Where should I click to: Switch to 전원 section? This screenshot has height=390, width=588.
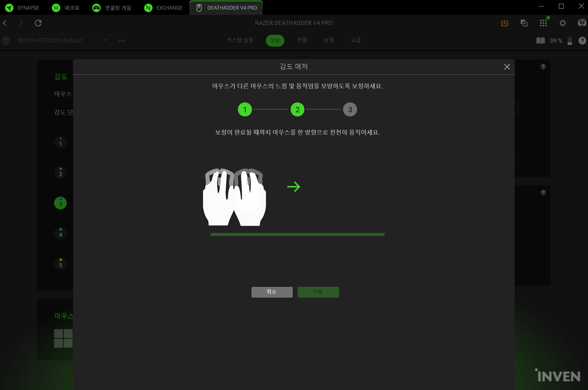[x=302, y=40]
